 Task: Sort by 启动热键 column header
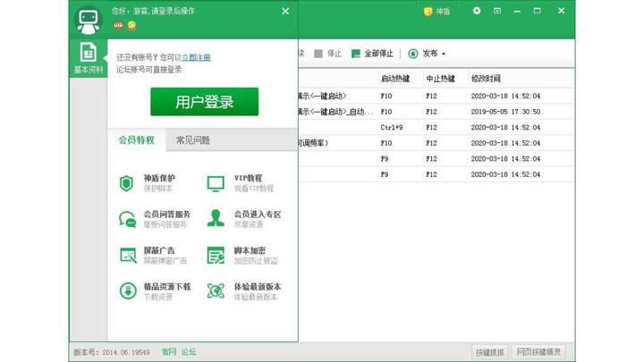tap(395, 79)
